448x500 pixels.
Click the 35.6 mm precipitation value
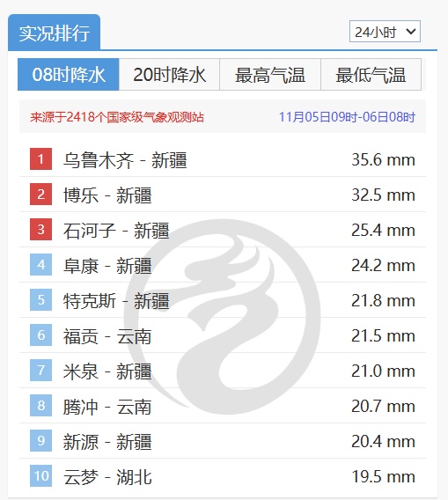(383, 159)
